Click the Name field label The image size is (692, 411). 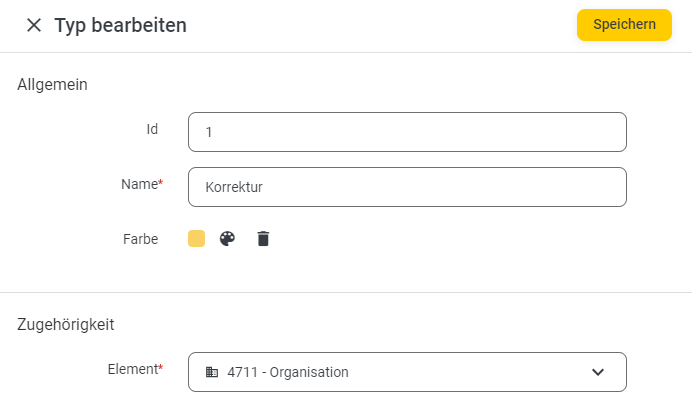(139, 184)
